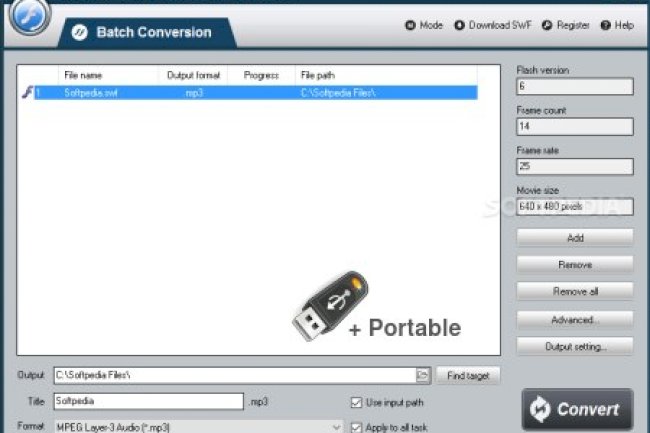Open the Advanced... settings
This screenshot has width=650, height=433.
point(575,320)
